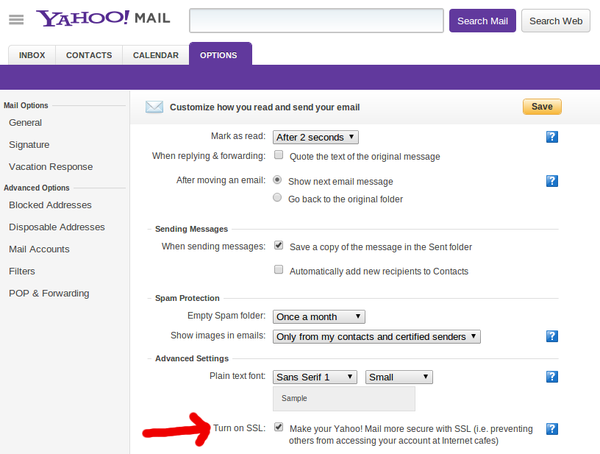
Task: Toggle the Turn on SSL checkbox
Action: click(279, 428)
